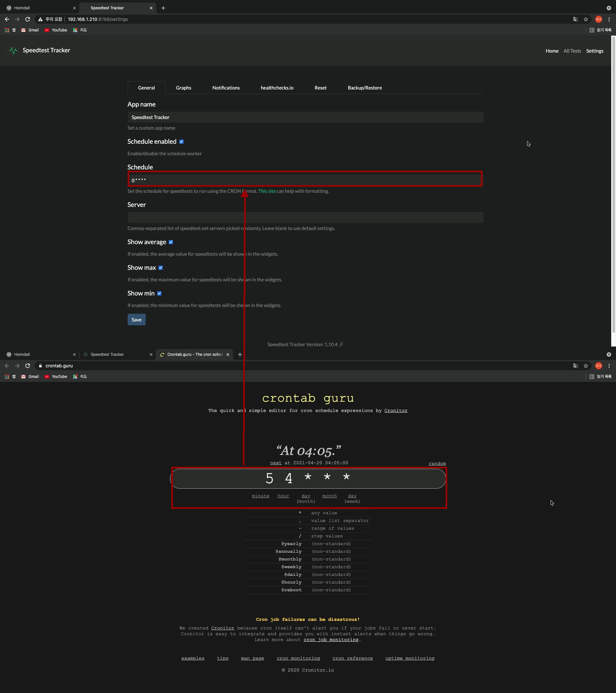
Task: Uncheck the Schedule enabled checkbox
Action: 181,142
